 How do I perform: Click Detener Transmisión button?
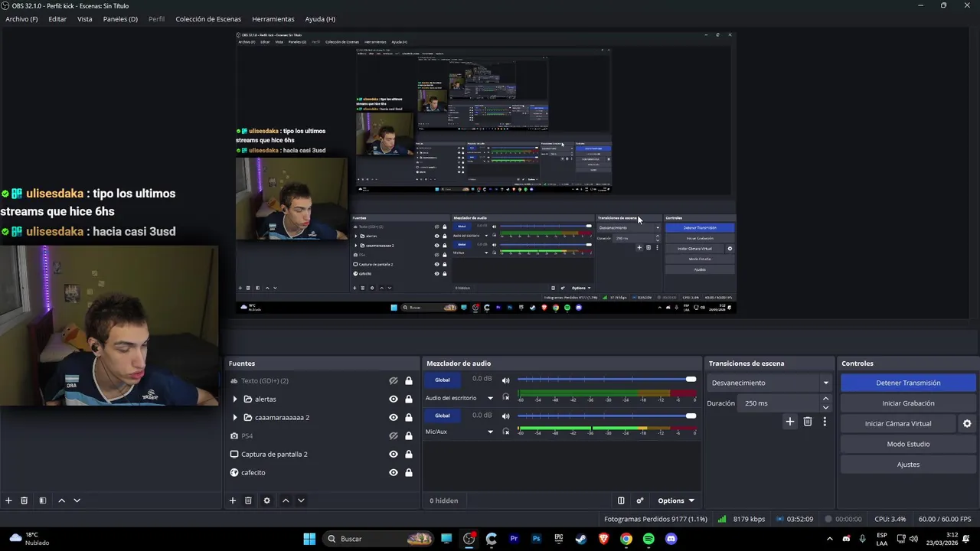pos(908,383)
